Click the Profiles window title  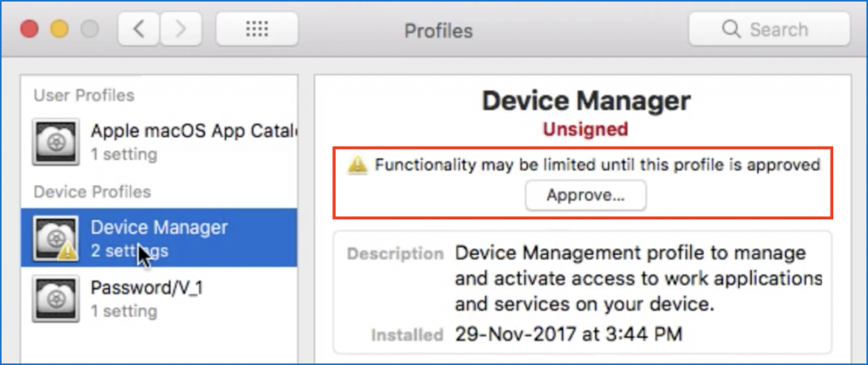tap(438, 31)
